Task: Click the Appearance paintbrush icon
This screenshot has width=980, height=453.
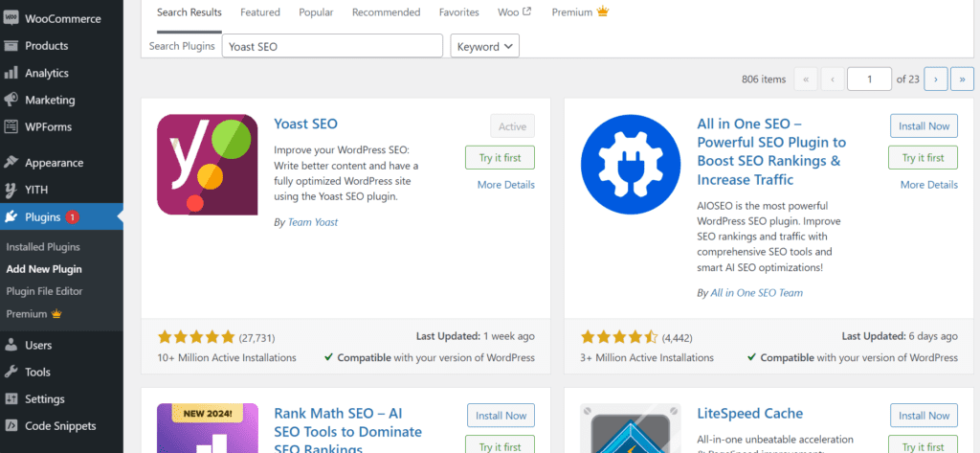Action: point(11,163)
